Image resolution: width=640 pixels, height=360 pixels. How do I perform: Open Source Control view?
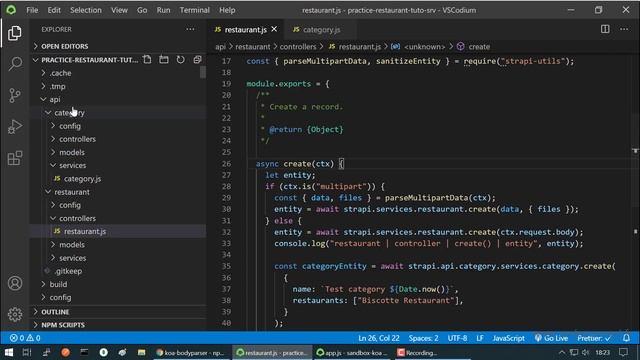coord(15,95)
